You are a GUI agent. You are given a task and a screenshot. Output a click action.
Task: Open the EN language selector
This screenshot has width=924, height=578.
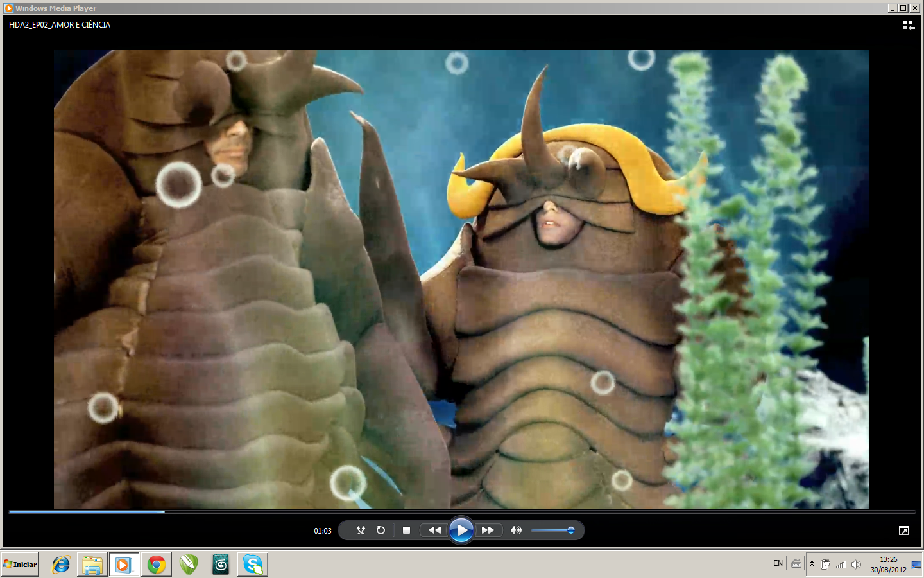778,564
